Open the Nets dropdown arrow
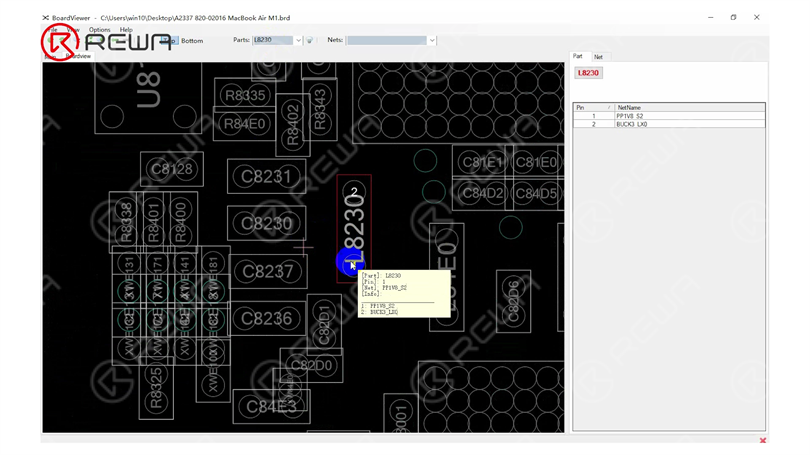The height and width of the screenshot is (455, 810). [432, 40]
